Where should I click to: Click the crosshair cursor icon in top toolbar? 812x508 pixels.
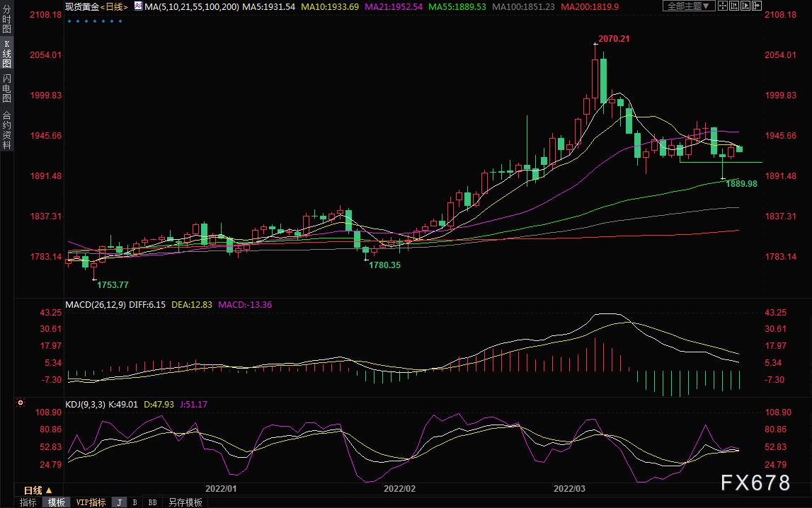[723, 6]
